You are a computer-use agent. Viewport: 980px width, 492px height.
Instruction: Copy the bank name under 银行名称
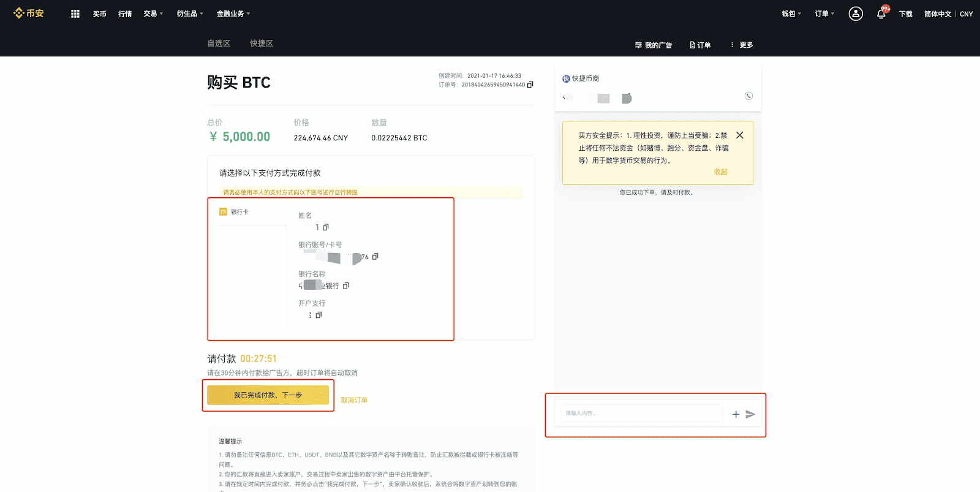346,286
